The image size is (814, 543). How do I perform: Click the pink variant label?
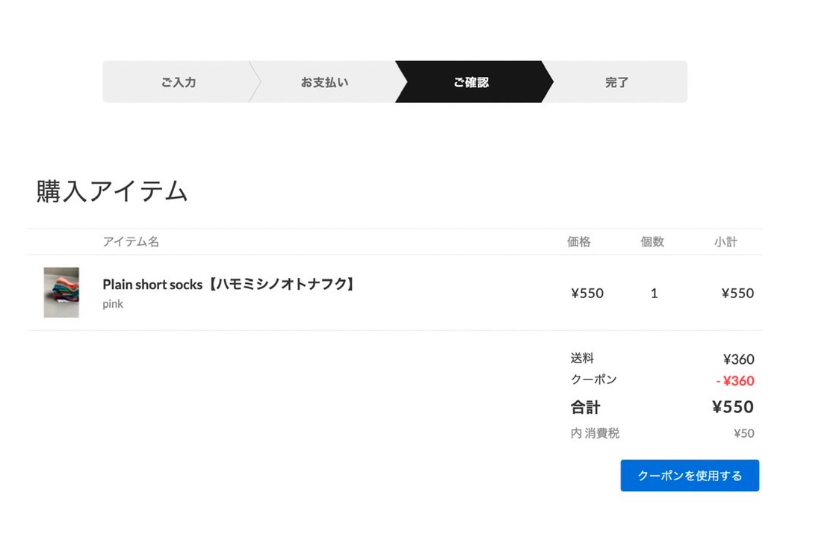click(113, 304)
